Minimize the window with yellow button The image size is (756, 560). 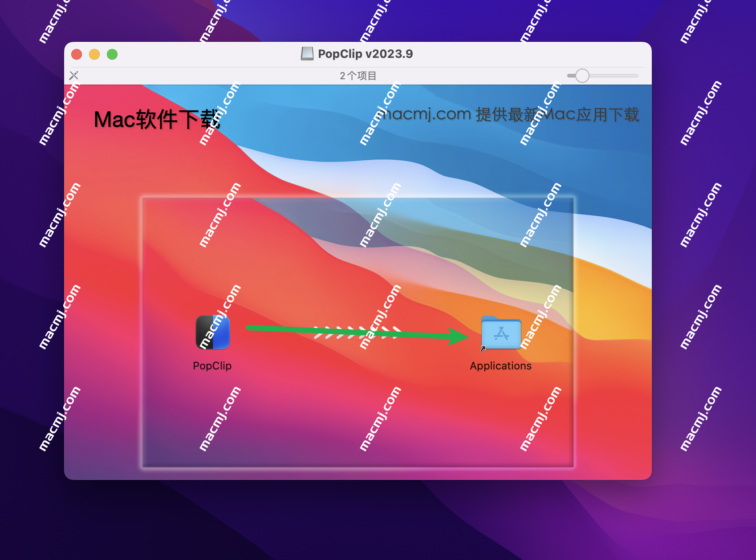click(x=94, y=54)
